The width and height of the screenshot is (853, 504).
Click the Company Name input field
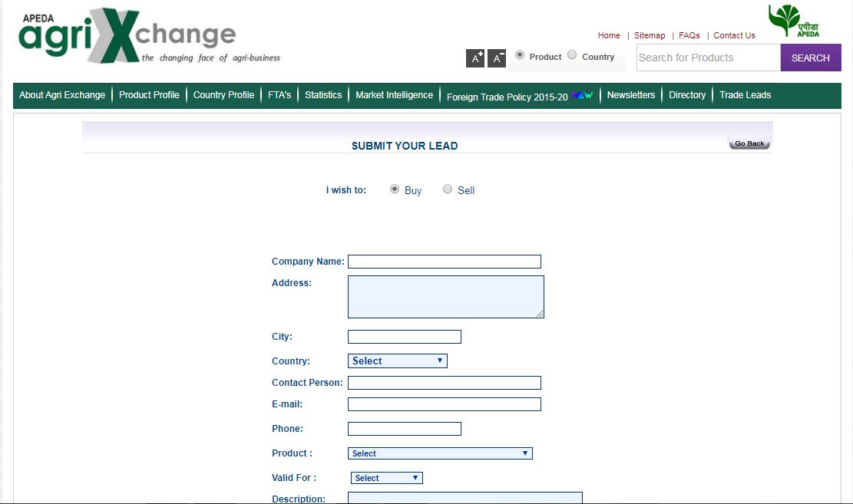444,261
